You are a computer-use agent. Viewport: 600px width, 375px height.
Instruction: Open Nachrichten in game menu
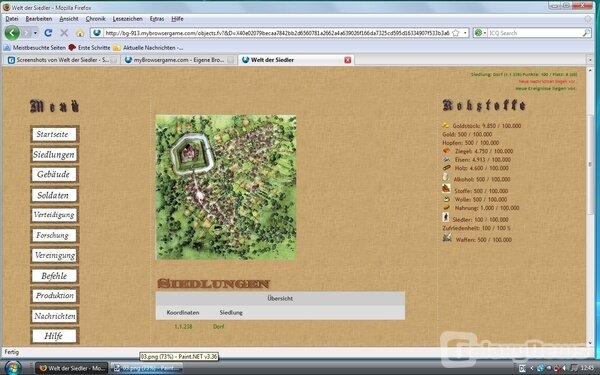coord(54,316)
